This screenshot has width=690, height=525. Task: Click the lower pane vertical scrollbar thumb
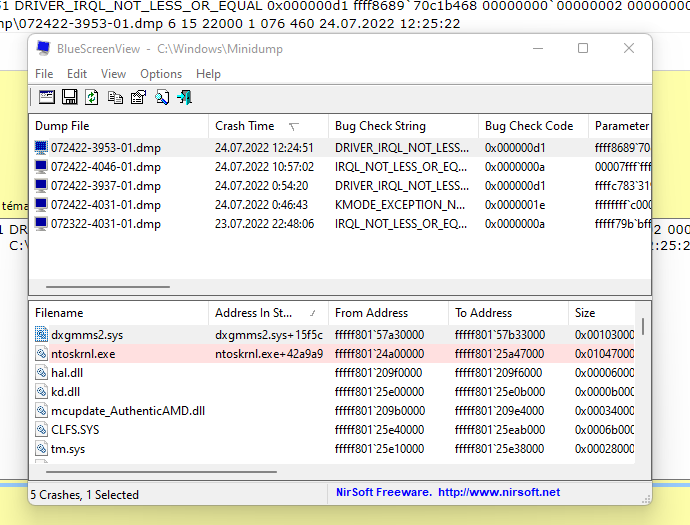tap(643, 327)
